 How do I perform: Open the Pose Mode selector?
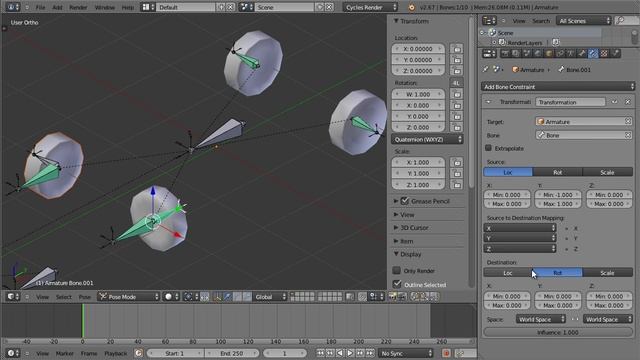tap(129, 297)
